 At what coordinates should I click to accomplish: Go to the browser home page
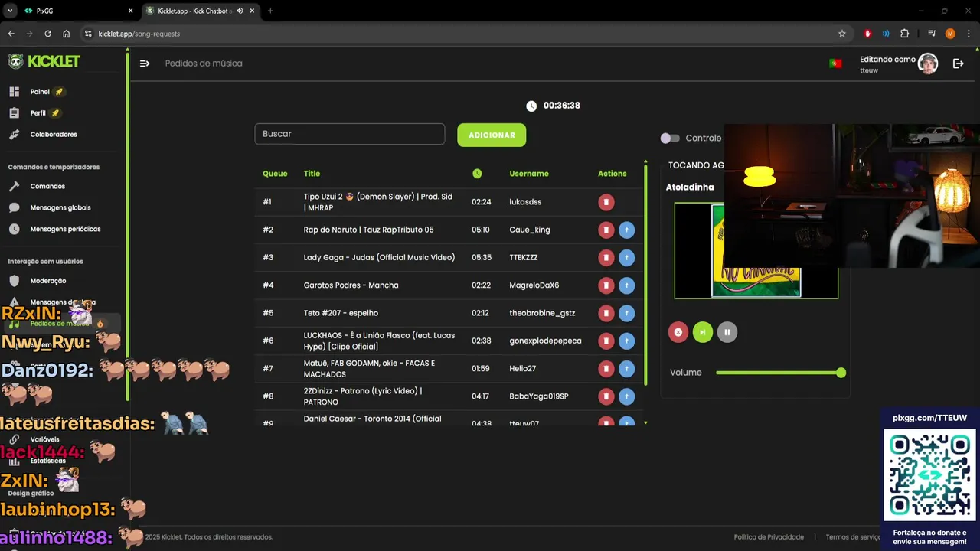[x=67, y=34]
